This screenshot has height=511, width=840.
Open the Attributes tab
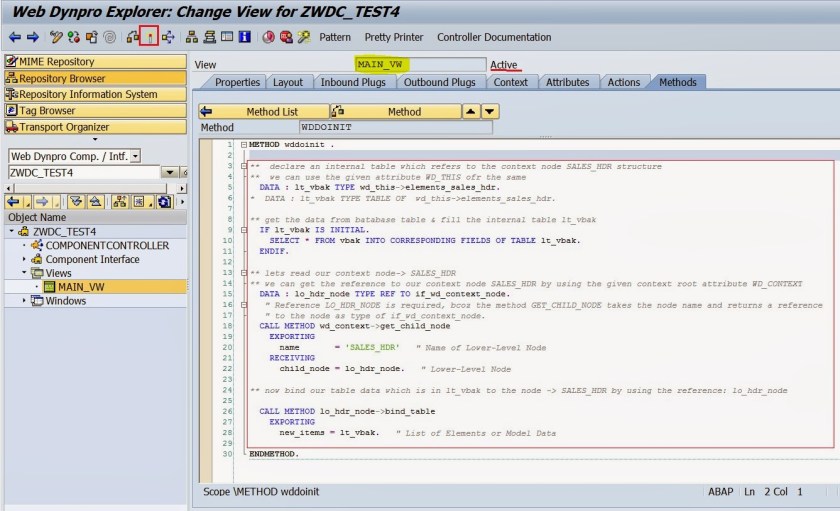pos(567,82)
